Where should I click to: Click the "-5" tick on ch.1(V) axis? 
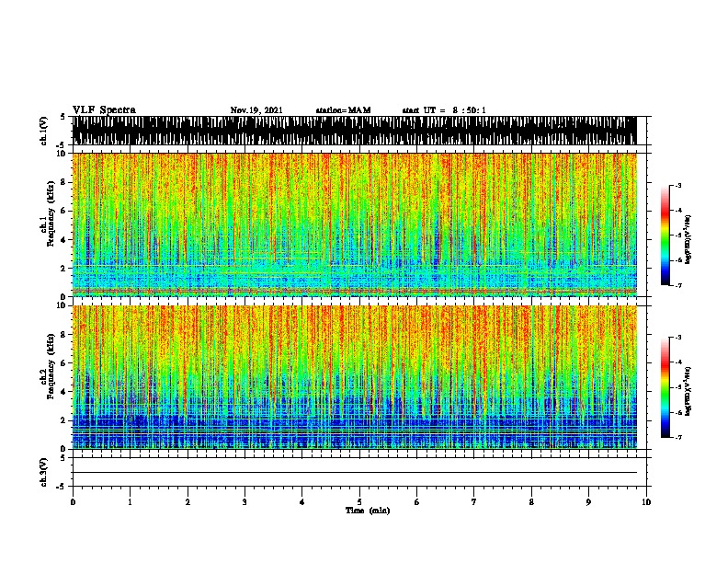point(61,145)
